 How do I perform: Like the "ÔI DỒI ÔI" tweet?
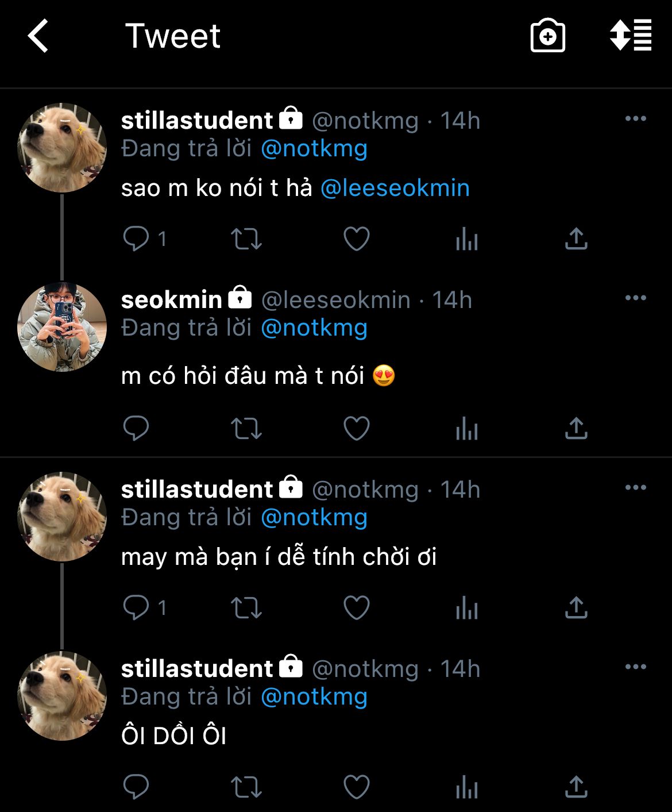pyautogui.click(x=357, y=787)
